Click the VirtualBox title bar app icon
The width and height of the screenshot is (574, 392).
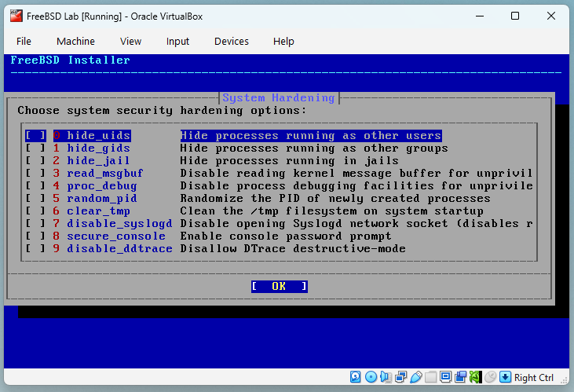click(x=16, y=16)
